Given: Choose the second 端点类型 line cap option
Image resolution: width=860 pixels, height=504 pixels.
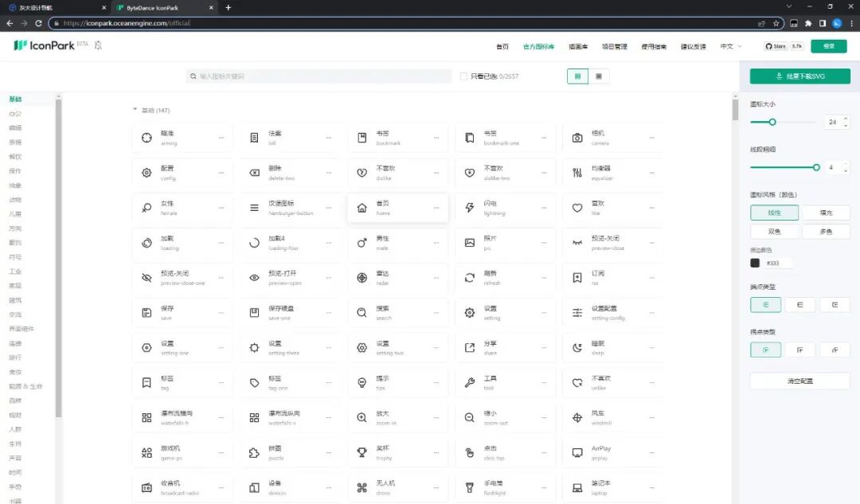Looking at the screenshot, I should [799, 304].
